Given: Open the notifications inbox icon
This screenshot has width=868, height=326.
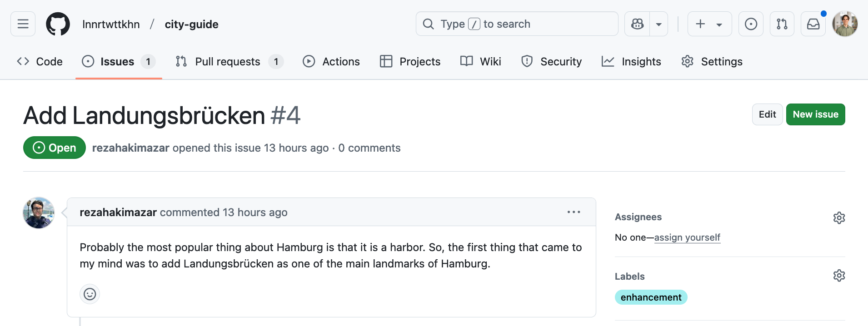Looking at the screenshot, I should tap(813, 24).
